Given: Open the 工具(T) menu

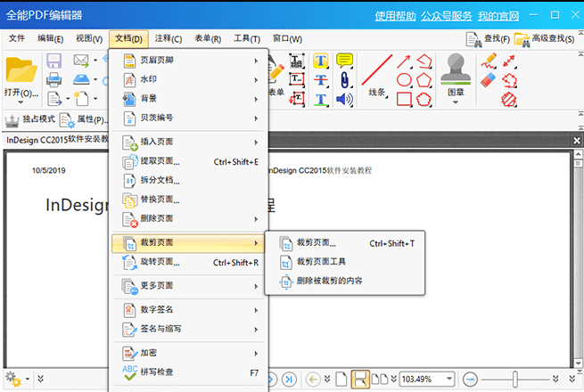Looking at the screenshot, I should [x=247, y=38].
